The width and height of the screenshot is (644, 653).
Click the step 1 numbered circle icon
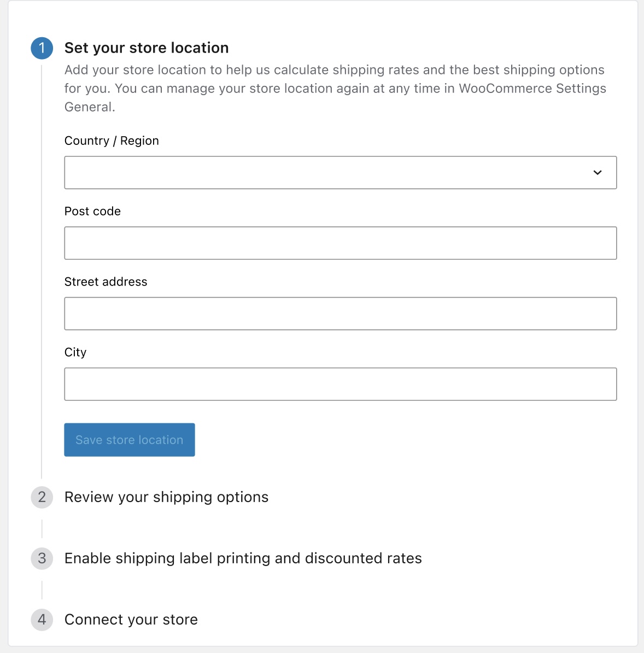(x=42, y=48)
